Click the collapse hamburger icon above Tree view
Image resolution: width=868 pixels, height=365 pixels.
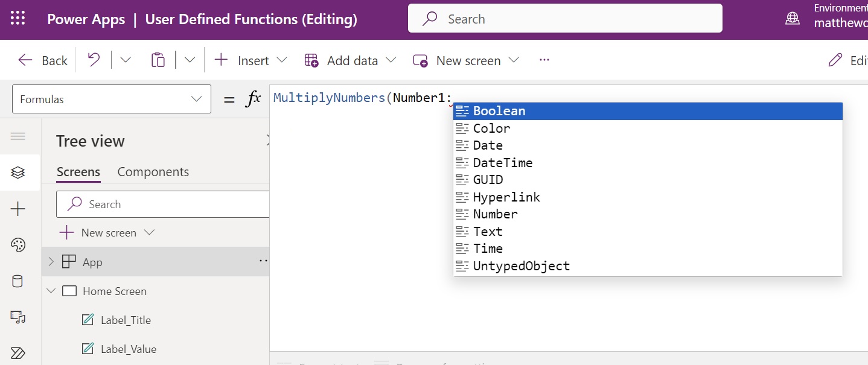18,136
